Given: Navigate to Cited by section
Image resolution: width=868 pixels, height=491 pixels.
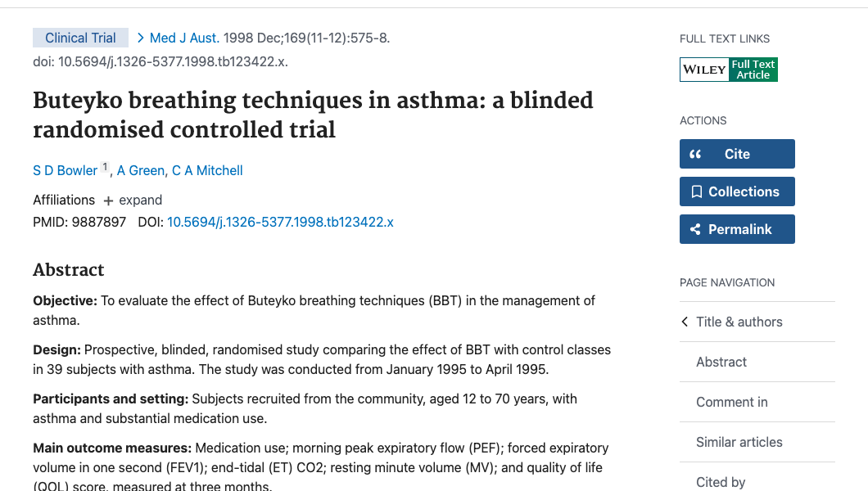Looking at the screenshot, I should [721, 482].
